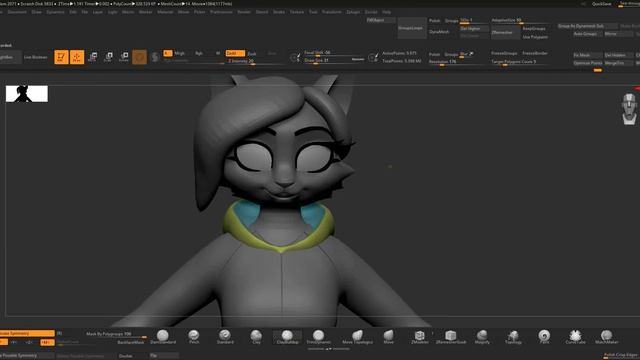The width and height of the screenshot is (640, 360).
Task: Adjust the DynaMesh Resolution slider
Action: point(458,62)
